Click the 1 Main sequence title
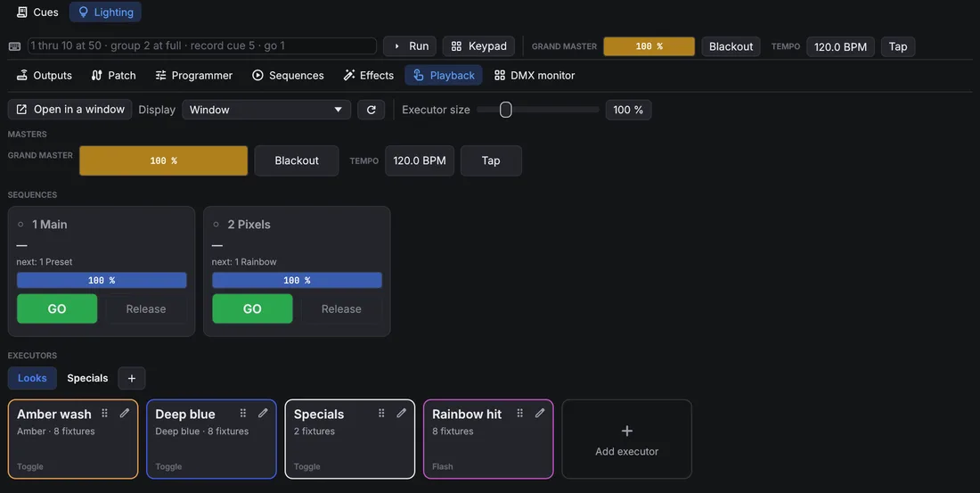 49,224
